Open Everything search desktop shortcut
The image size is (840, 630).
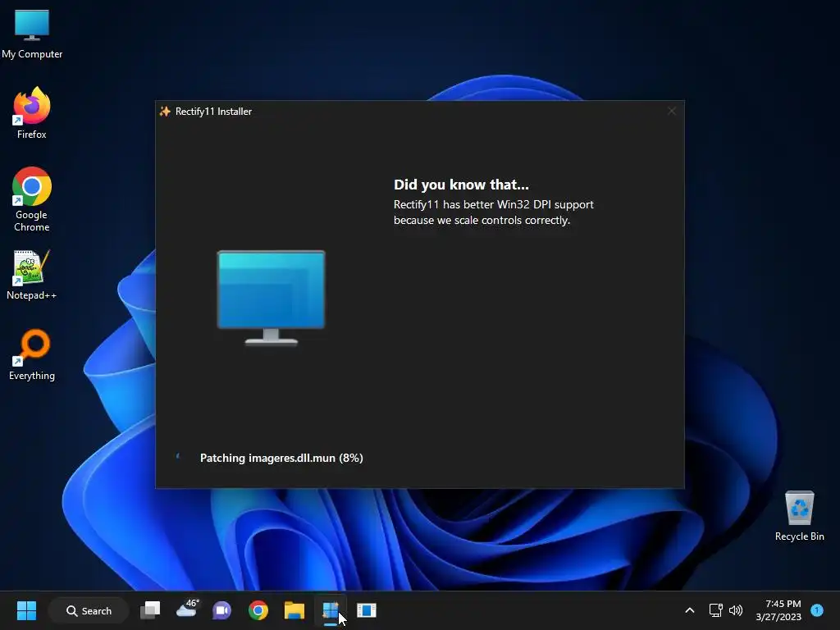pyautogui.click(x=32, y=354)
